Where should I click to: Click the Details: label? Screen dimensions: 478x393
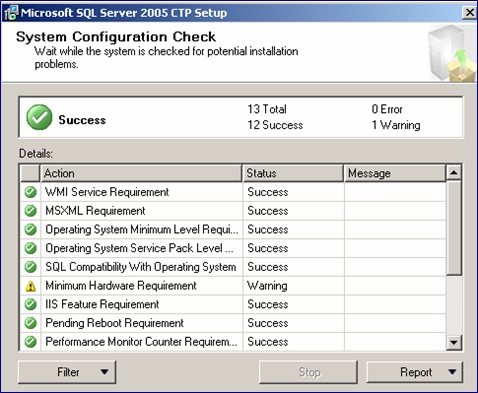coord(36,154)
